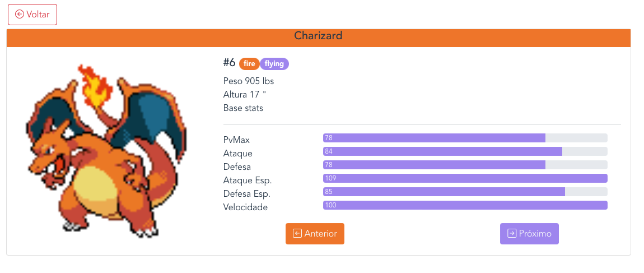Click the Charizard title header
Screen dimensions: 644x273
318,36
